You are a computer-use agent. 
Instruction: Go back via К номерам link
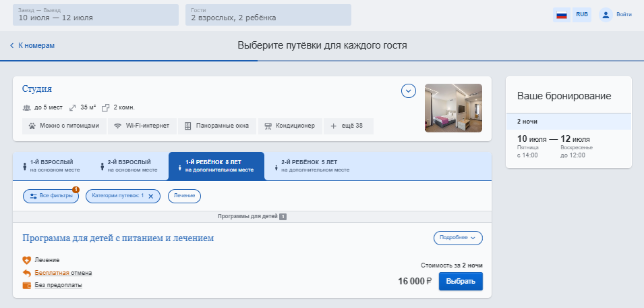pyautogui.click(x=36, y=46)
